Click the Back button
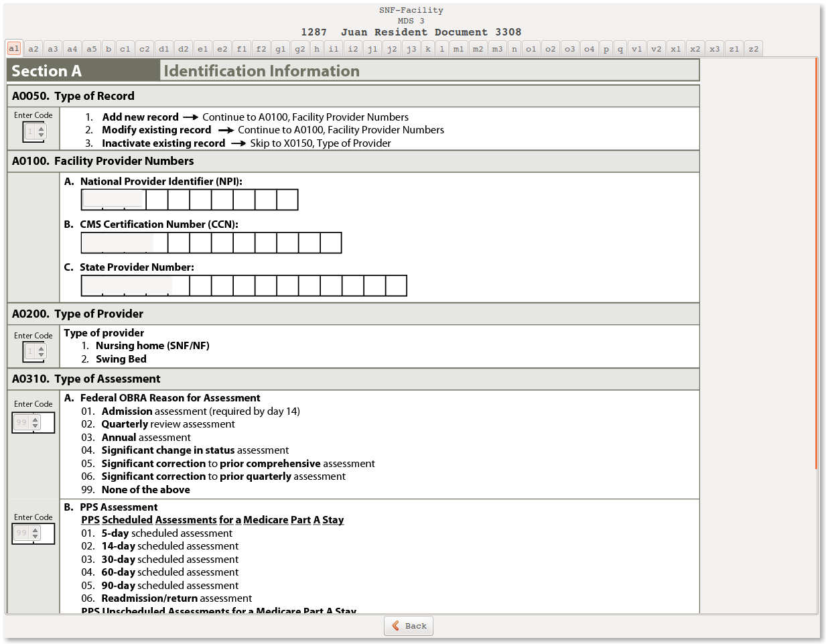The width and height of the screenshot is (826, 644). [x=409, y=626]
